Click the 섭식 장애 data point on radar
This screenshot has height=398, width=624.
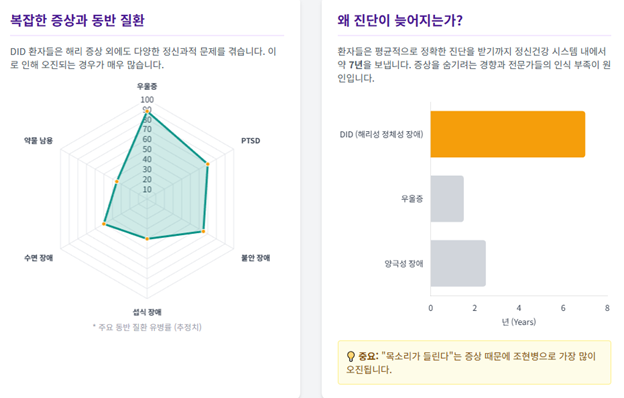point(147,239)
